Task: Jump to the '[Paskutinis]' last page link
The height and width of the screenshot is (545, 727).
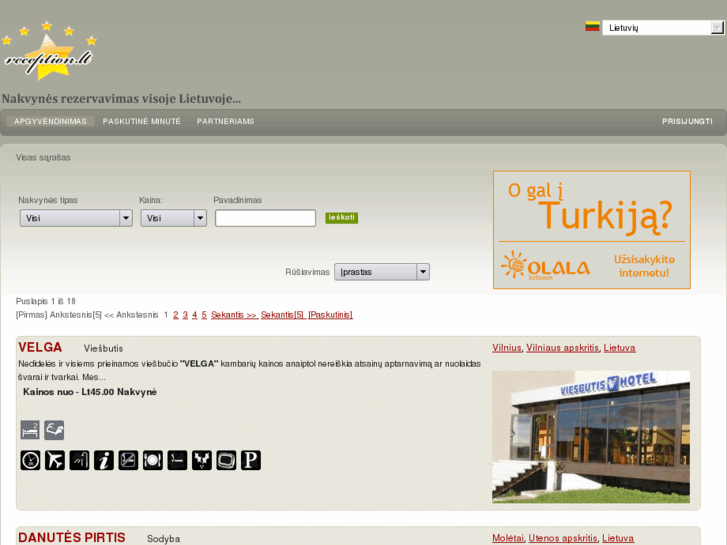Action: point(331,315)
